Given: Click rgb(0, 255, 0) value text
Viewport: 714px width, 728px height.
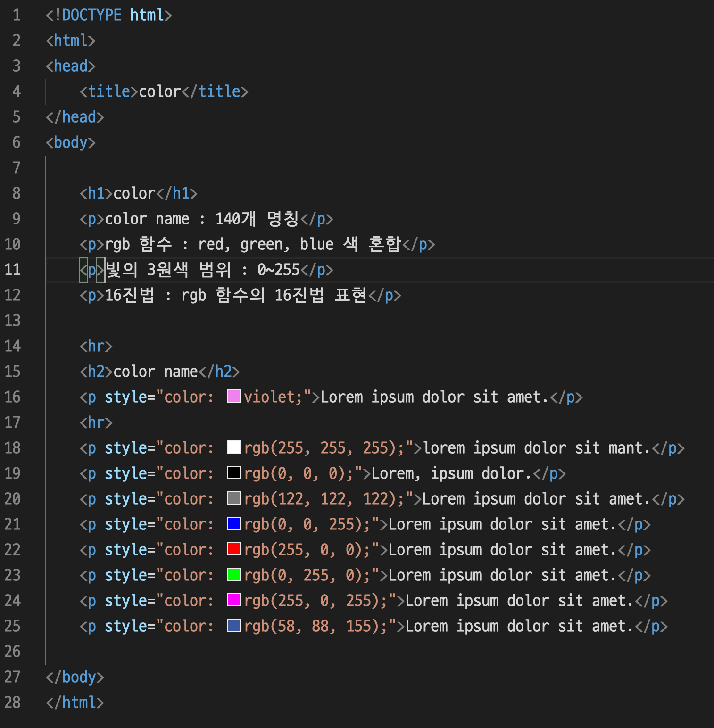Looking at the screenshot, I should (x=303, y=575).
